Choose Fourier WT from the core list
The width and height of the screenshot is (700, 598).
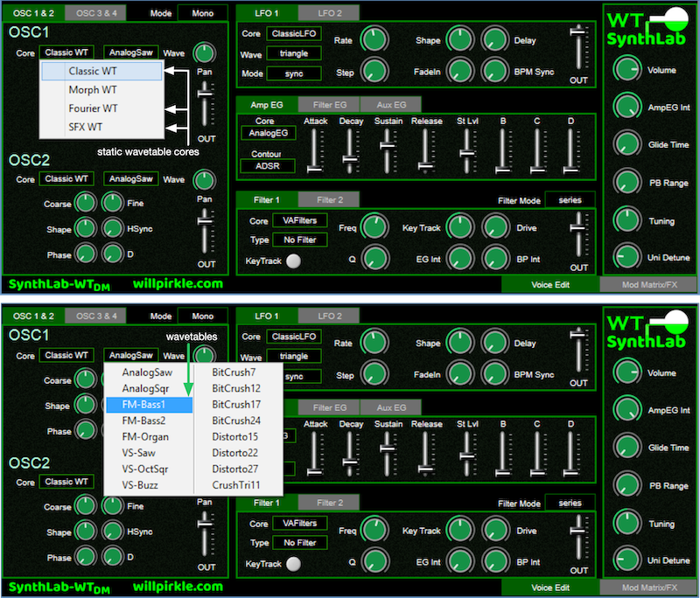(x=101, y=108)
